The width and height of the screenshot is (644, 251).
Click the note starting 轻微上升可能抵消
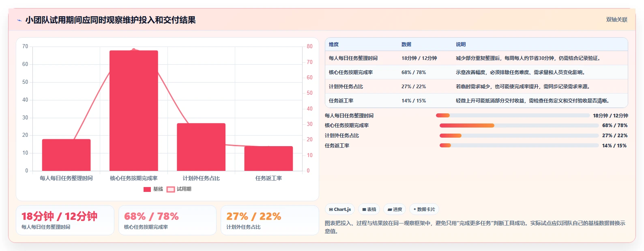coord(532,101)
